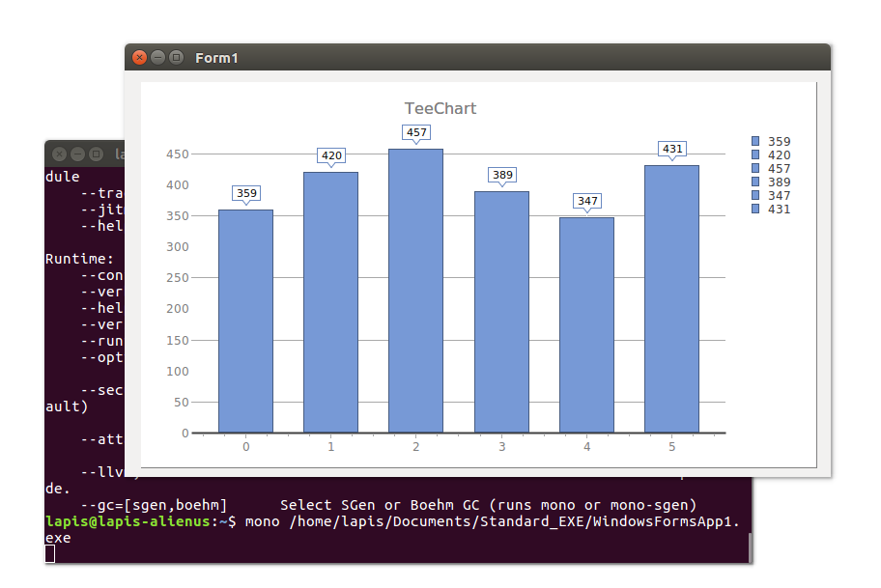Click the 431 bar value label
Screen dimensions: 881x588
click(x=672, y=149)
